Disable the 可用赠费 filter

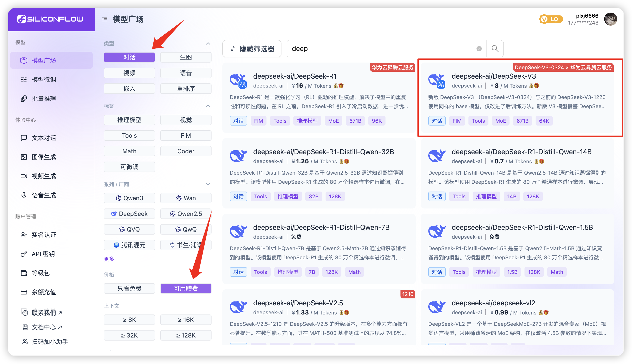186,288
